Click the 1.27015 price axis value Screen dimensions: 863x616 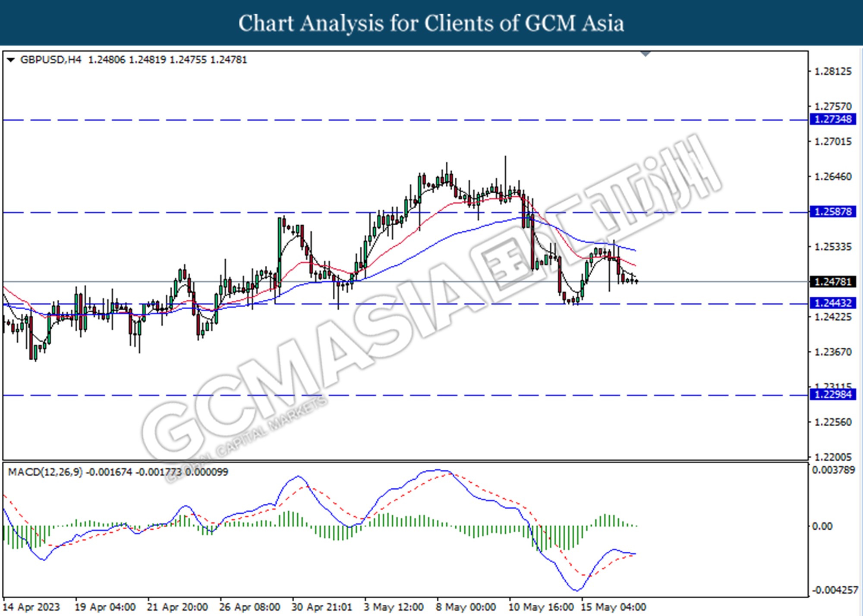(833, 141)
